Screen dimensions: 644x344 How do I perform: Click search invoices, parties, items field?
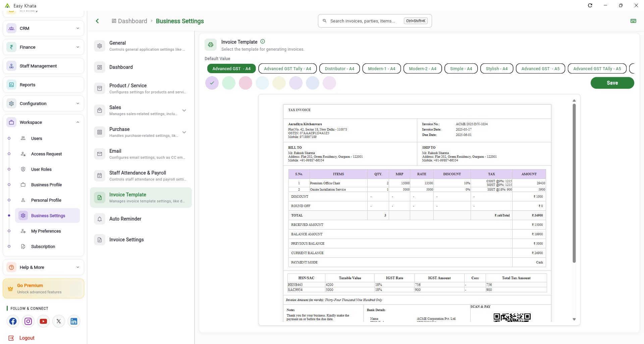375,21
